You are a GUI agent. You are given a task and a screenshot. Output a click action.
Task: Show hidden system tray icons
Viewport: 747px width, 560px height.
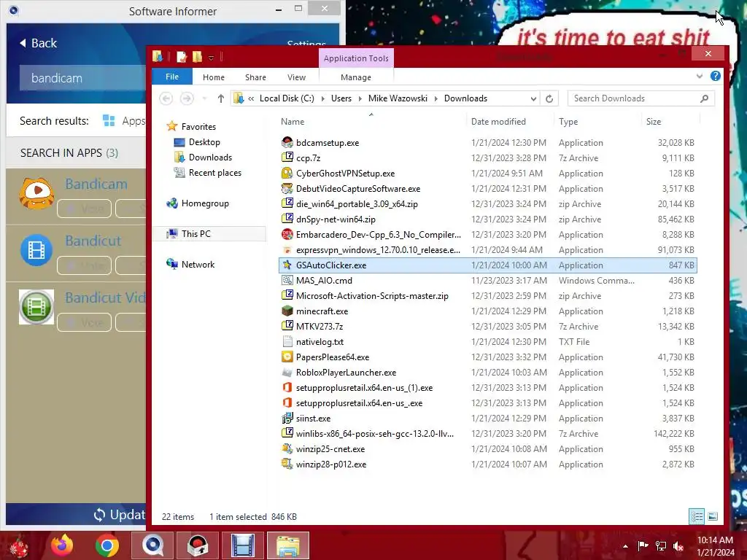click(625, 546)
